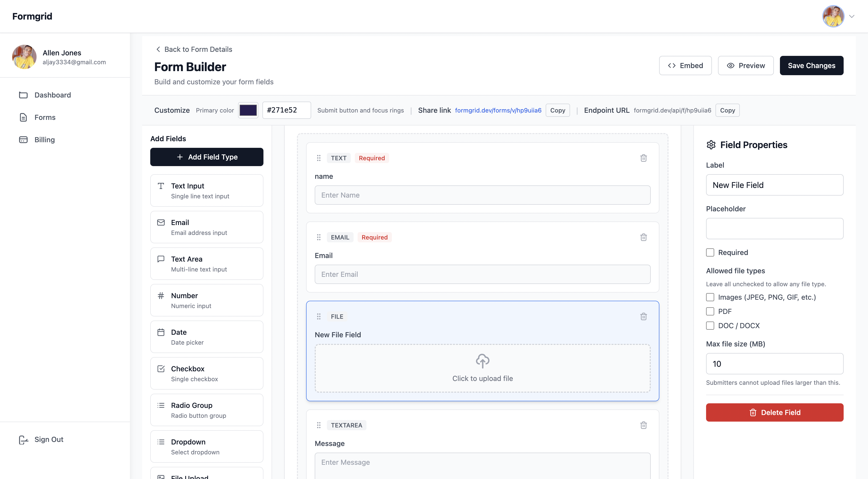Click the Field Properties gear icon
Viewport: 868px width, 479px height.
point(711,145)
